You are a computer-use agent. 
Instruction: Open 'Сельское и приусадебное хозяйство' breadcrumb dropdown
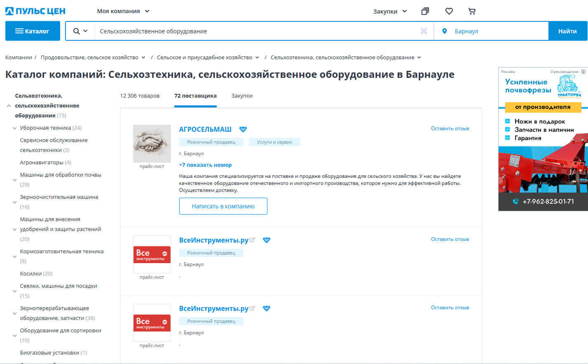(x=257, y=58)
